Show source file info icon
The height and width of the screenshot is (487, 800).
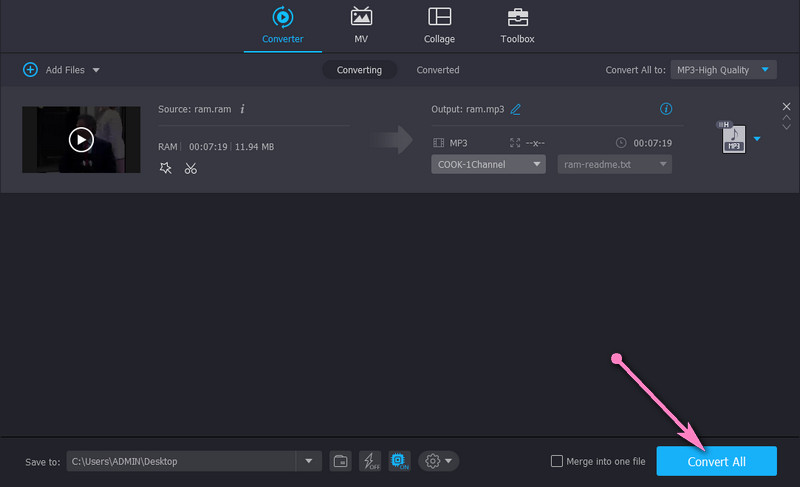pos(242,109)
